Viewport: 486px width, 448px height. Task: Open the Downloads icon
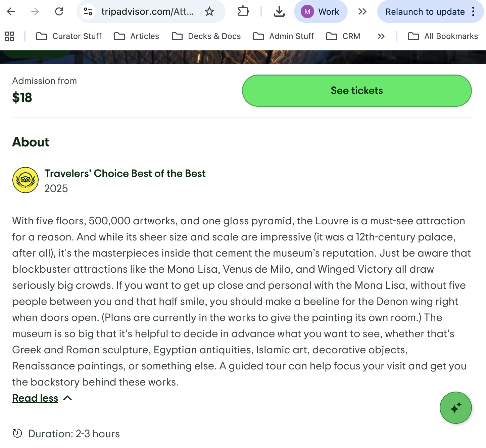click(x=279, y=12)
